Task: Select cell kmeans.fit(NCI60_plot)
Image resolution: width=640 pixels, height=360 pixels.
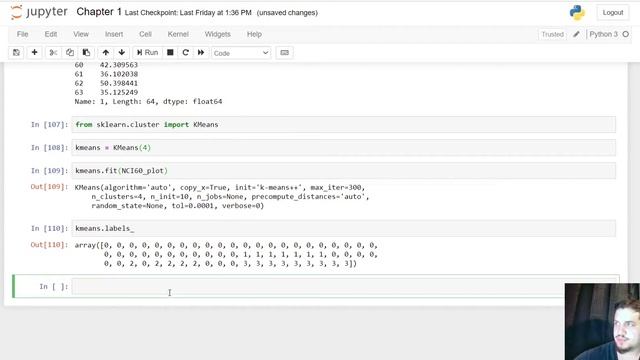Action: [x=343, y=171]
